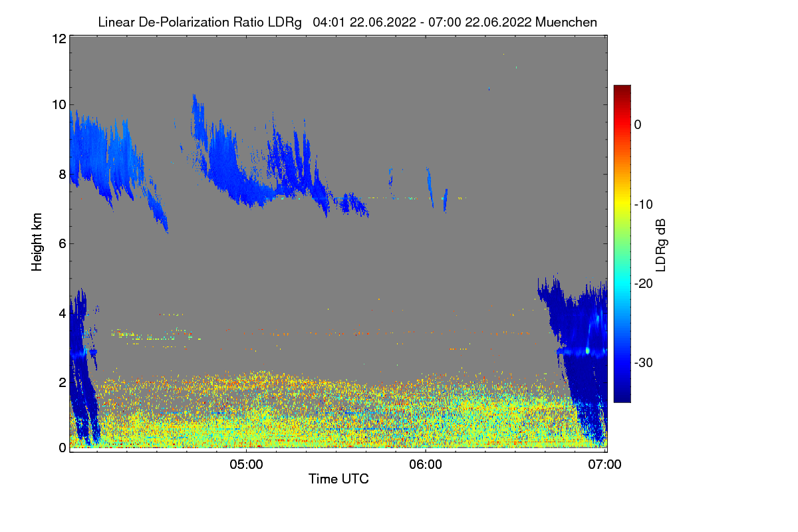Click the height tick label '12'
The image size is (798, 532).
pyautogui.click(x=59, y=39)
